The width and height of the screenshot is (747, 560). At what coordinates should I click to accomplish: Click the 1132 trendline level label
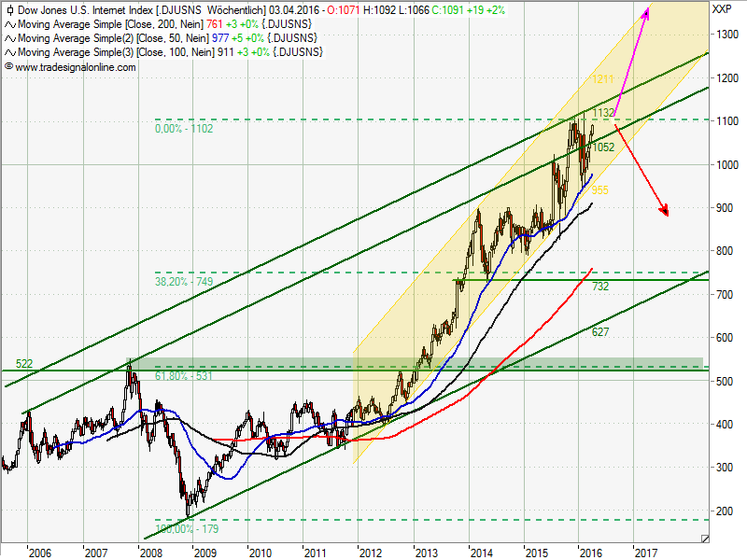point(603,113)
